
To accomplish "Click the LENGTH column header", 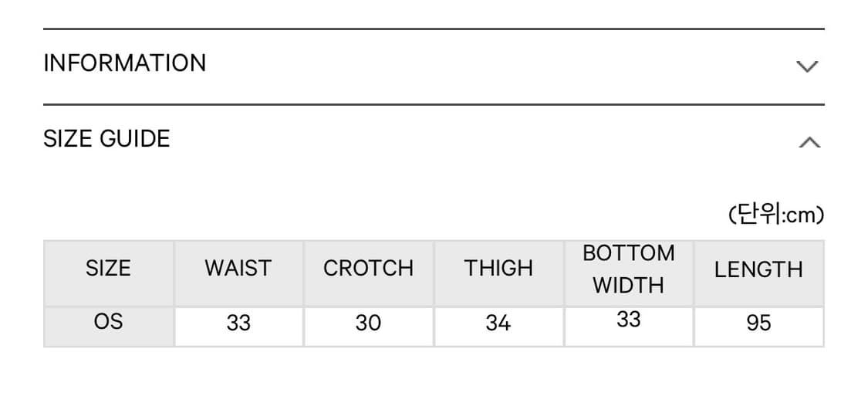I will click(x=758, y=269).
